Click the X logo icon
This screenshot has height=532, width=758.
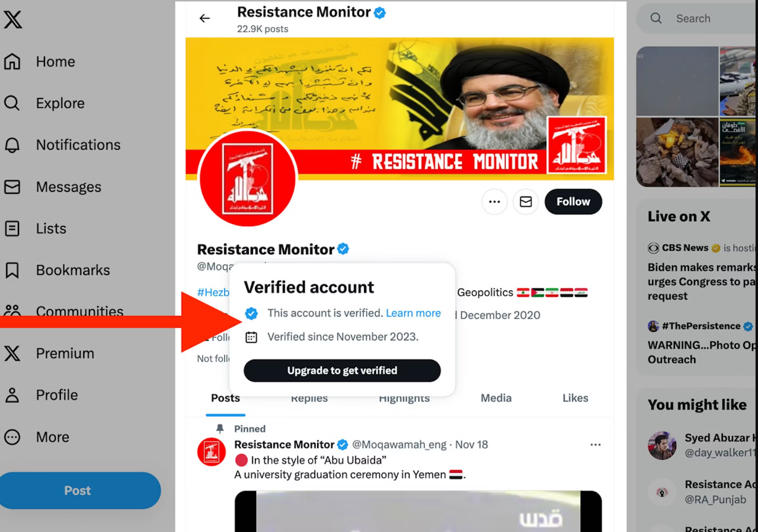click(13, 19)
